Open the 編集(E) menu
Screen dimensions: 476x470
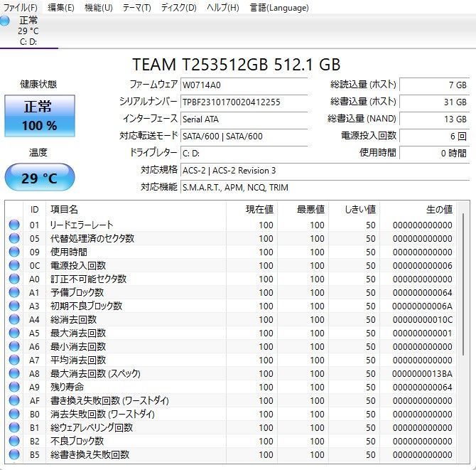60,7
